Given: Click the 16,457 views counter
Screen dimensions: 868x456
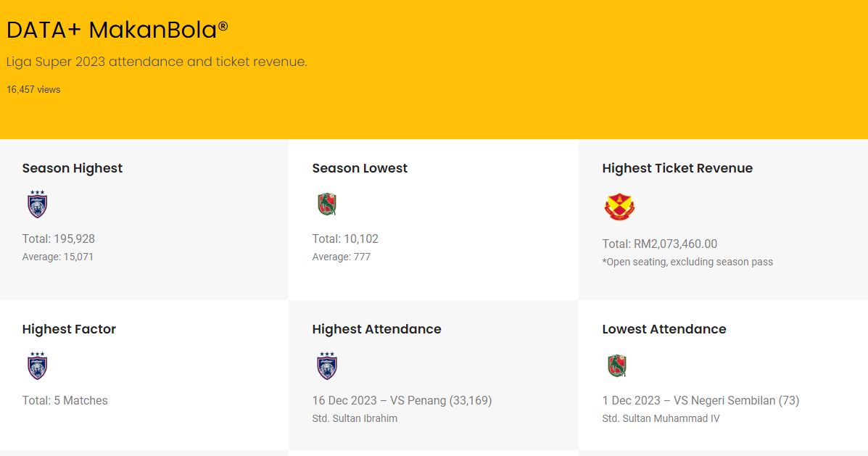Looking at the screenshot, I should pyautogui.click(x=33, y=90).
